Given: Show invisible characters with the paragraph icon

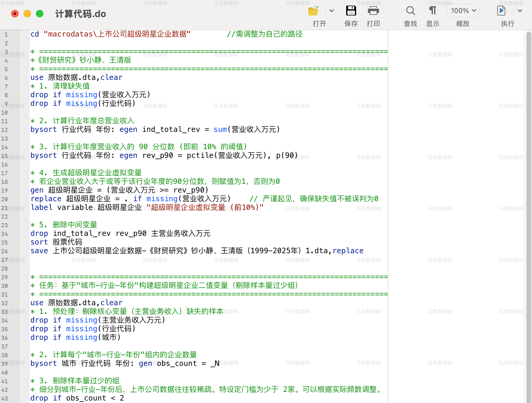Looking at the screenshot, I should [x=433, y=11].
